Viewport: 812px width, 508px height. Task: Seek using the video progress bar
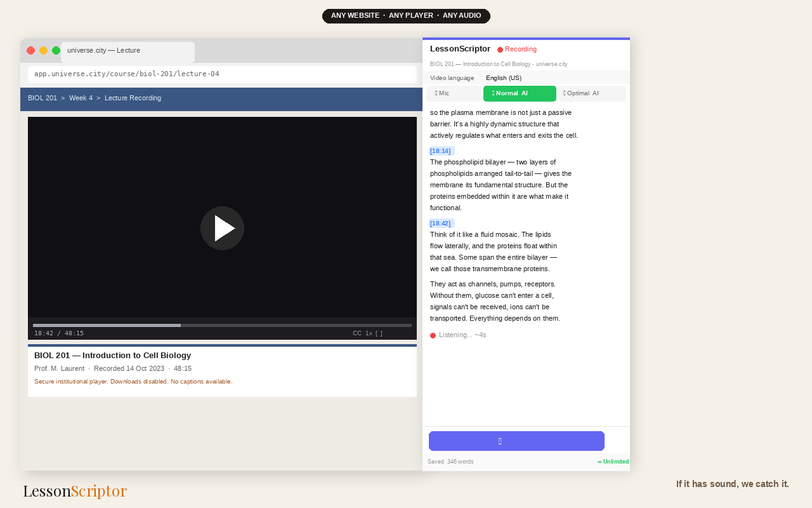222,325
